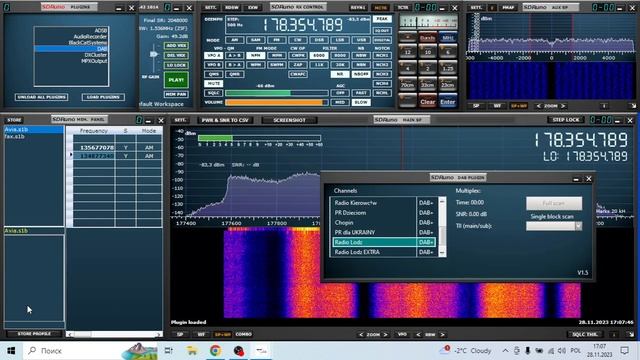This screenshot has height=360, width=640.
Task: Select VFO B
Action: (213, 64)
